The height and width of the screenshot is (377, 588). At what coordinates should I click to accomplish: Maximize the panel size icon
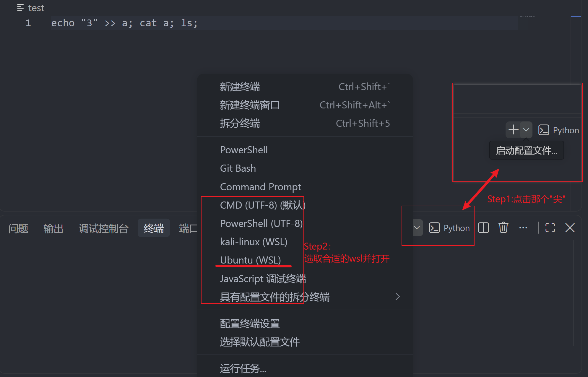tap(550, 228)
